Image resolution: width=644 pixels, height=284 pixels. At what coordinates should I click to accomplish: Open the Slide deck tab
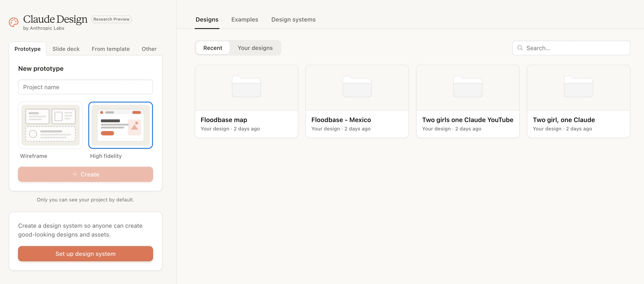point(66,49)
